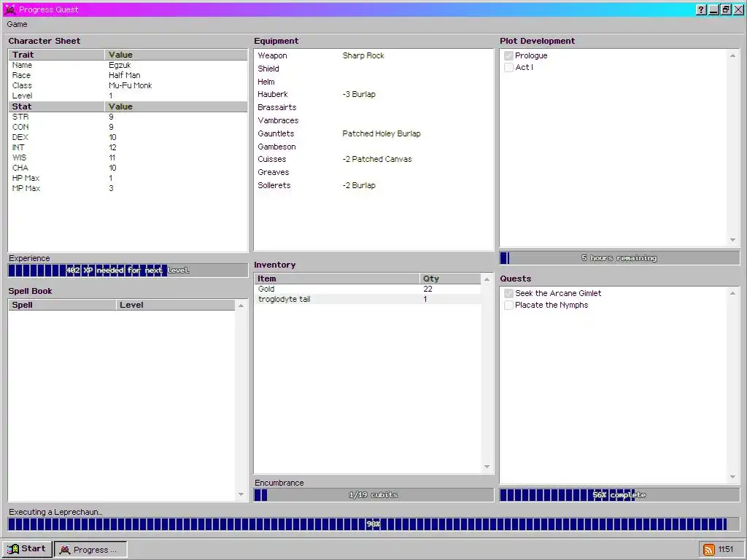Click Inventory scroll up arrow

(x=487, y=279)
